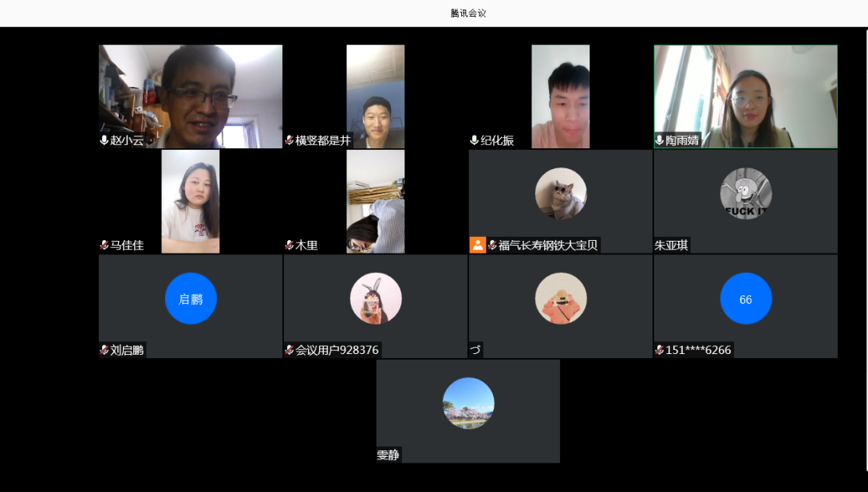Click muted mic icon beside 151****6266
Image resolution: width=868 pixels, height=492 pixels.
pos(659,350)
